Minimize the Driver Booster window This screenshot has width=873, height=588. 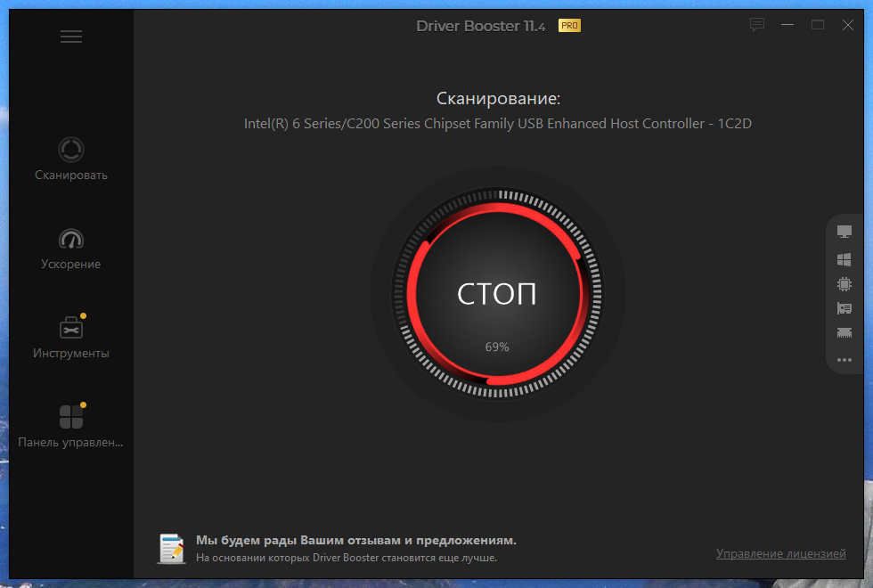787,25
